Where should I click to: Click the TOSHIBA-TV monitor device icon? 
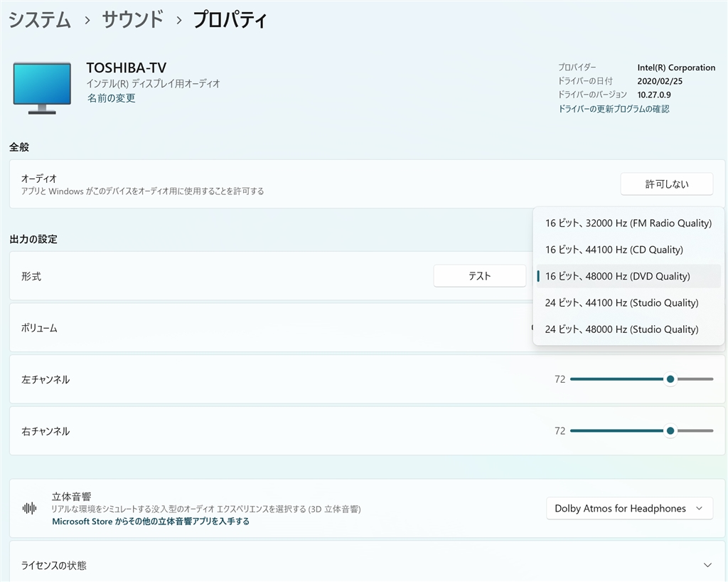coord(42,88)
